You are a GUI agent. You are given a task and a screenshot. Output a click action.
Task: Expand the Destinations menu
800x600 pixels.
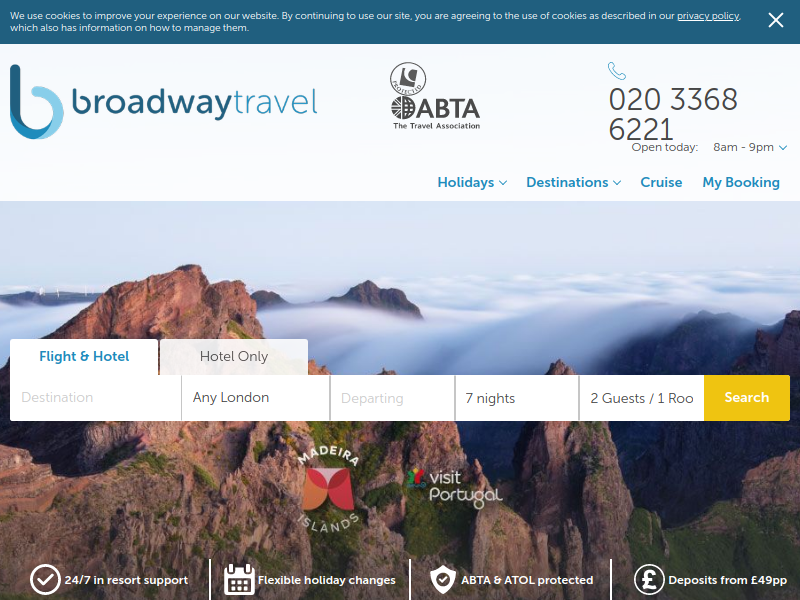tap(573, 183)
